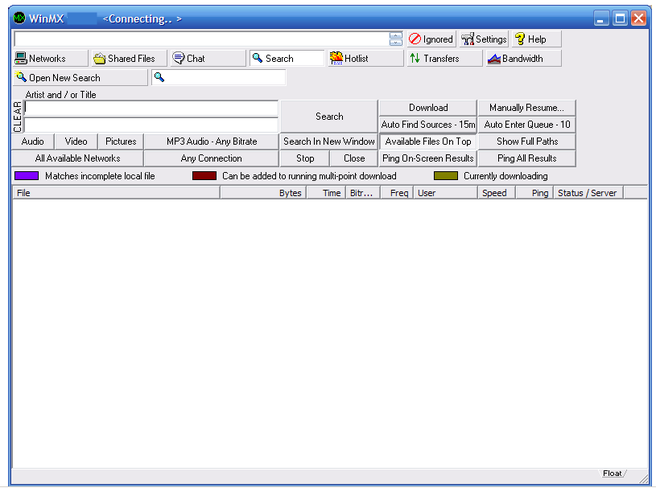Click Ping On-Screen Results
656x488 pixels.
(428, 158)
